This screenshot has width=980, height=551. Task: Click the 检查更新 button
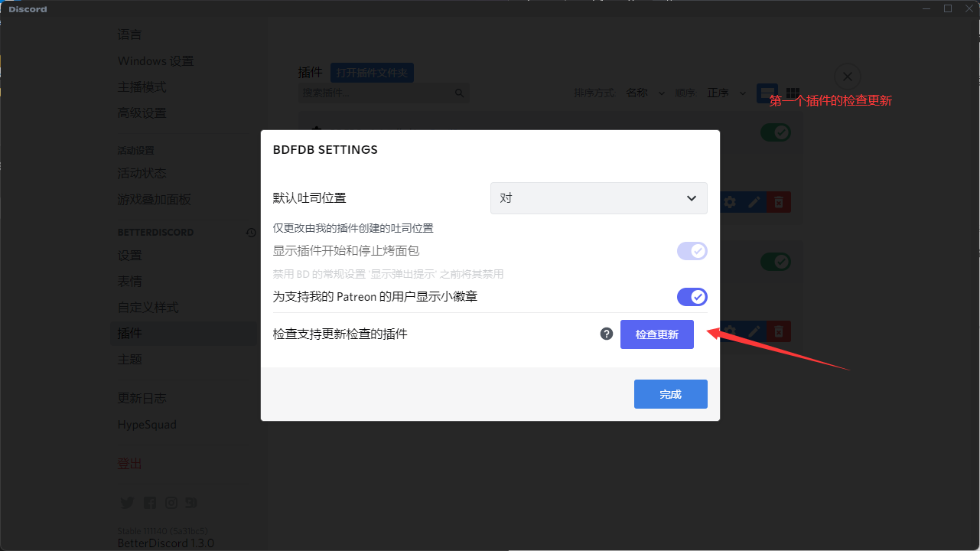657,334
